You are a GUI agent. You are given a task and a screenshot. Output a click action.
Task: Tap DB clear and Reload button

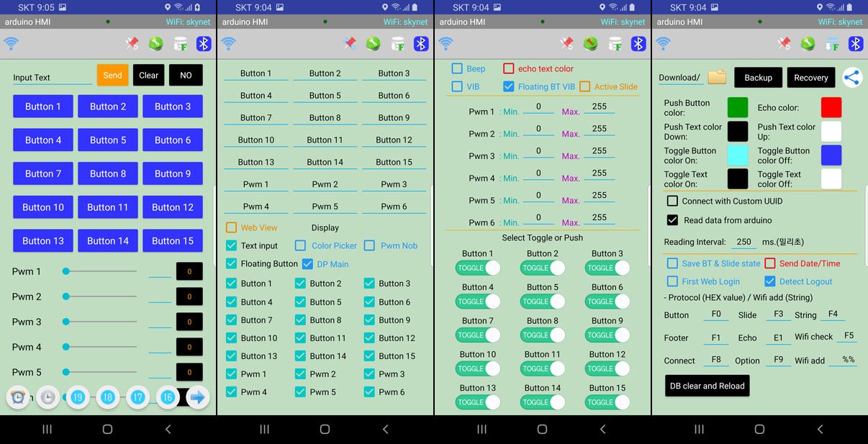tap(707, 386)
